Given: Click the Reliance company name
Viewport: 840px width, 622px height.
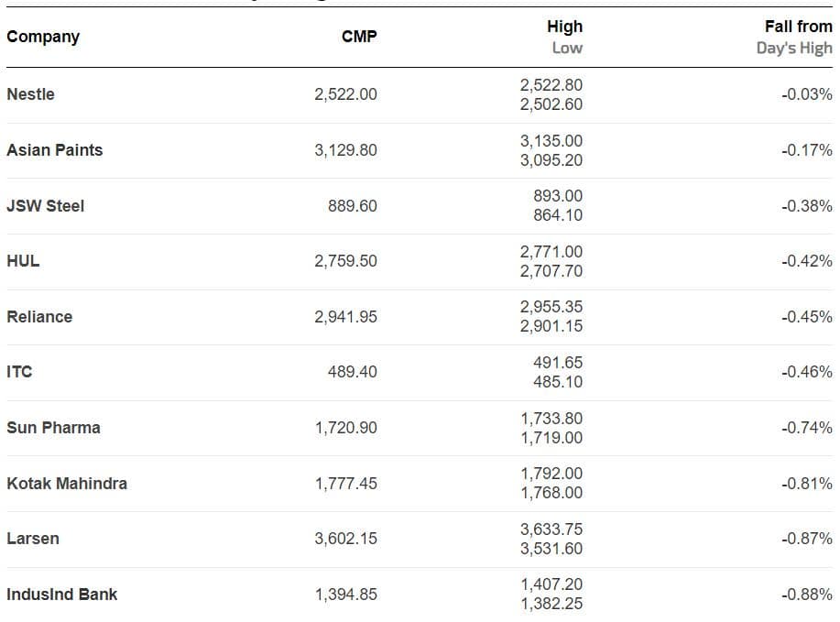Looking at the screenshot, I should (39, 317).
